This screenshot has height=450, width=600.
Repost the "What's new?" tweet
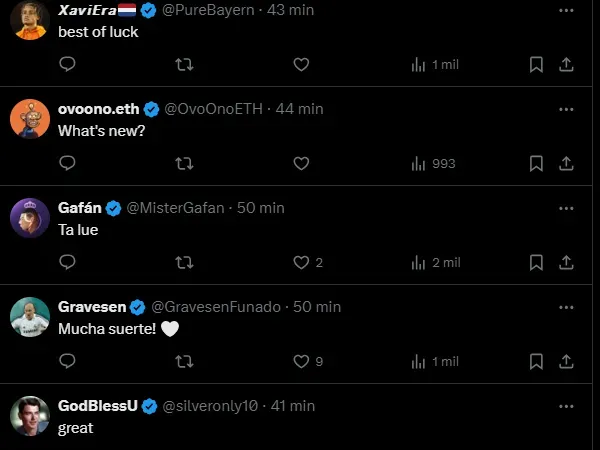[x=184, y=163]
